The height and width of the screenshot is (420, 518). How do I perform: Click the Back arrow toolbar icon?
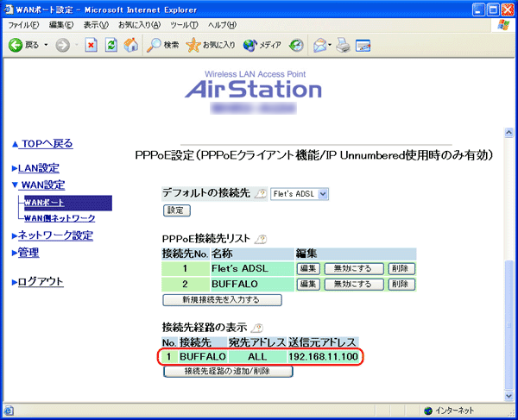click(16, 45)
